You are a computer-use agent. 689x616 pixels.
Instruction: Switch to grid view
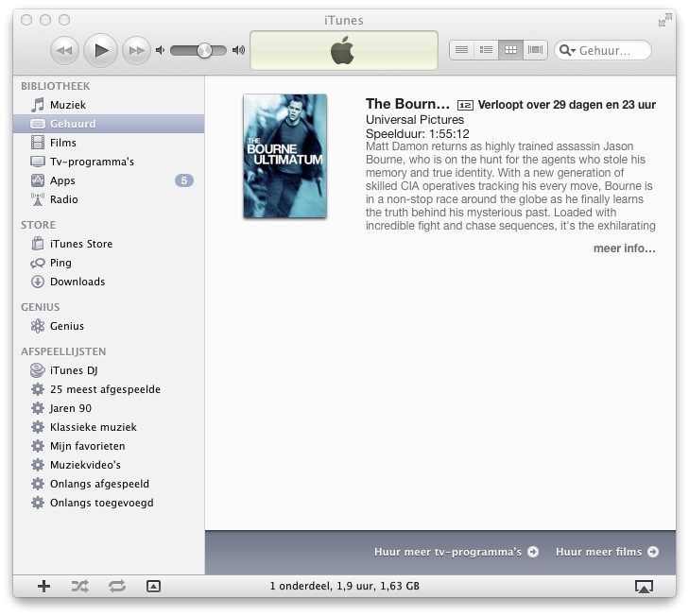(510, 50)
